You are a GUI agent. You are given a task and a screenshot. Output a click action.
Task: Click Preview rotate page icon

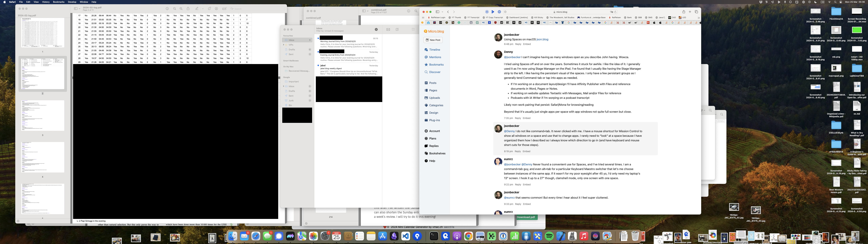point(209,9)
